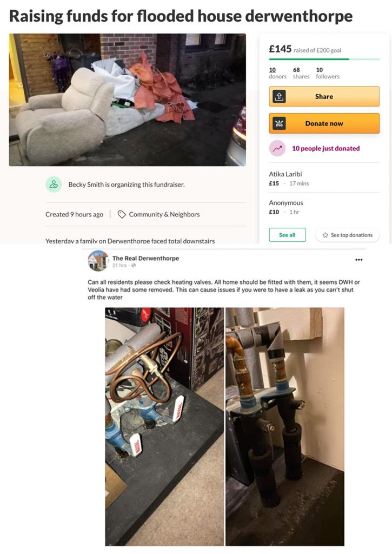Open the Community & Neighbors category link
This screenshot has width=392, height=554.
(164, 214)
